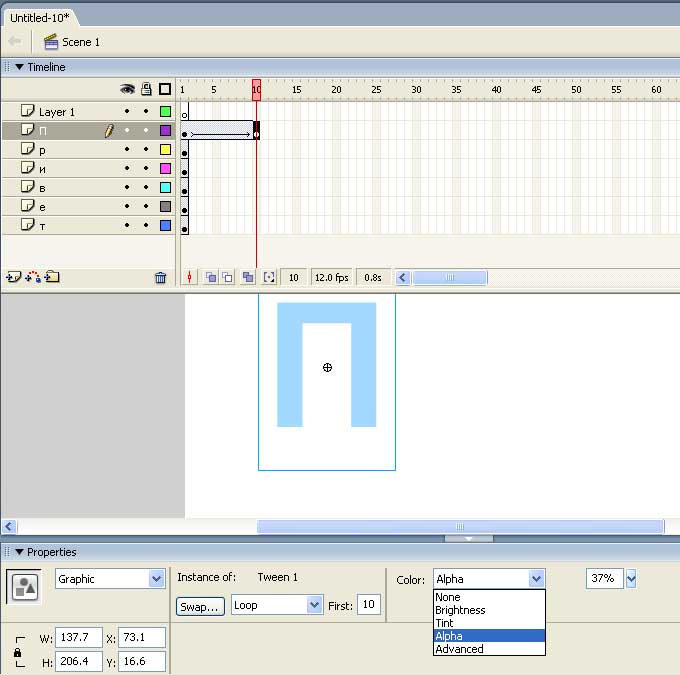Collapse the Properties panel
This screenshot has width=680, height=675.
(x=19, y=552)
